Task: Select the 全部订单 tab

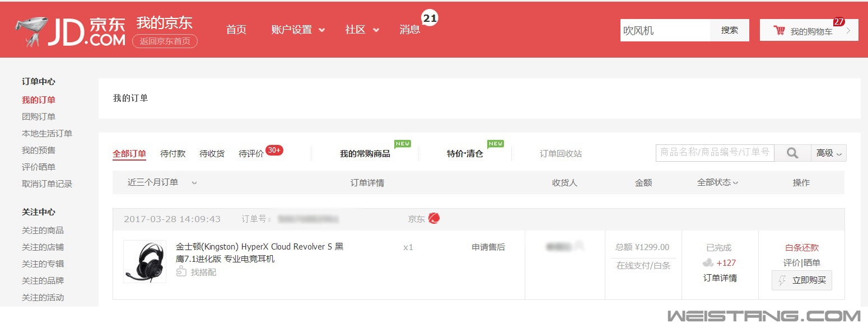Action: 129,153
